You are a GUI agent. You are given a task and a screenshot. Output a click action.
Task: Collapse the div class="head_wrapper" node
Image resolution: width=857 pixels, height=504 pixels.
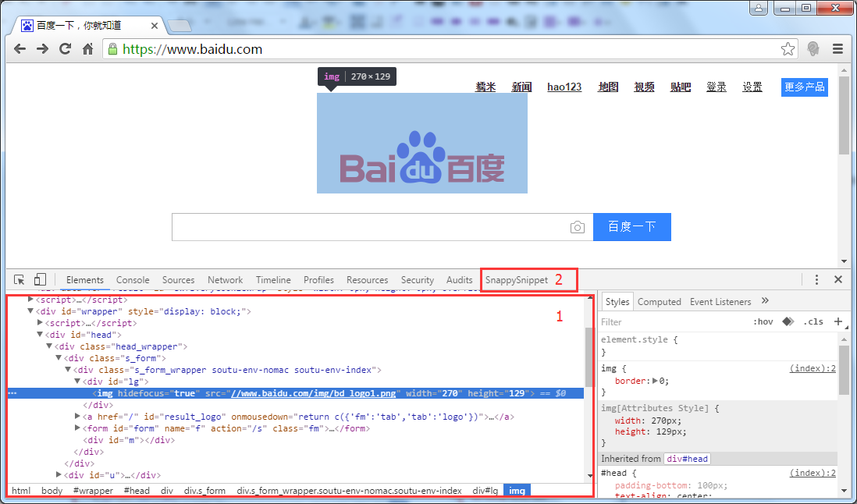tap(49, 346)
